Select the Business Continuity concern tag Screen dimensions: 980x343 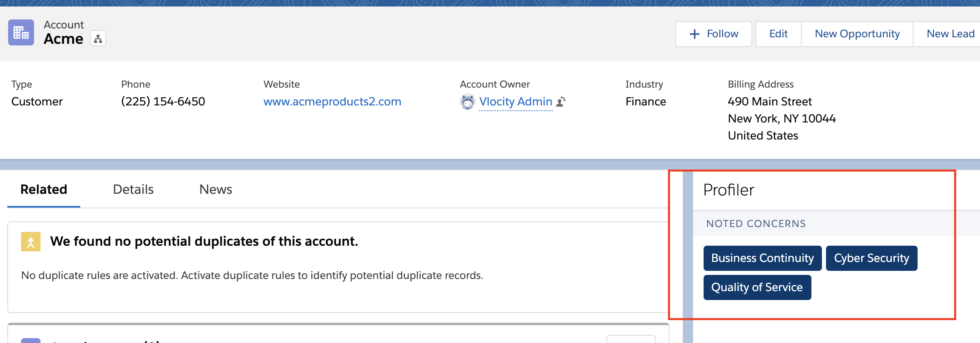762,258
